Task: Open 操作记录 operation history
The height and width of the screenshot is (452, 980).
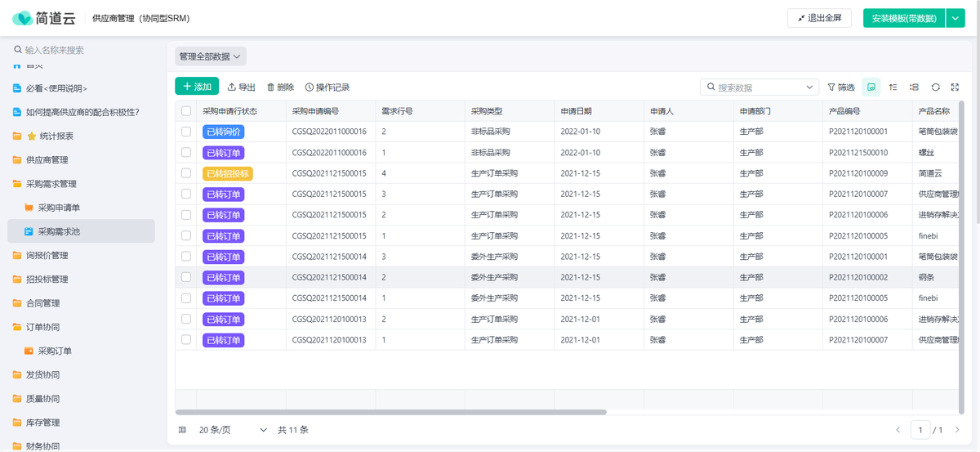Action: (x=310, y=87)
